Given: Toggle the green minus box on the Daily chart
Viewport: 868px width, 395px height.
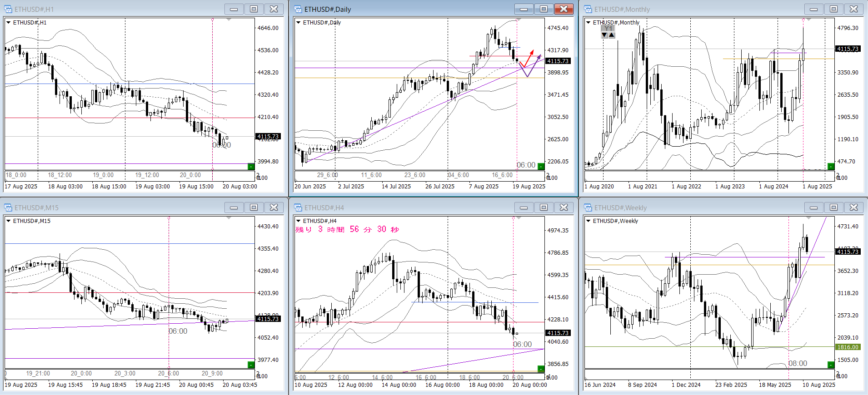Looking at the screenshot, I should 541,167.
